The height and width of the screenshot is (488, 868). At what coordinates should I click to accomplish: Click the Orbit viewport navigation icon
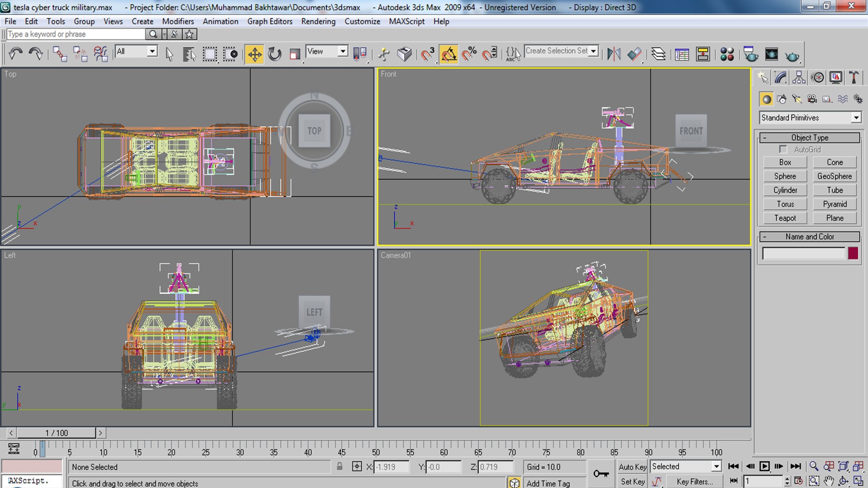pos(843,481)
